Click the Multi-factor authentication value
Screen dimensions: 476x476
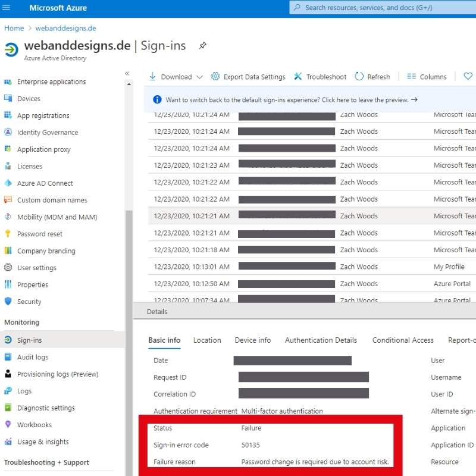tap(282, 411)
